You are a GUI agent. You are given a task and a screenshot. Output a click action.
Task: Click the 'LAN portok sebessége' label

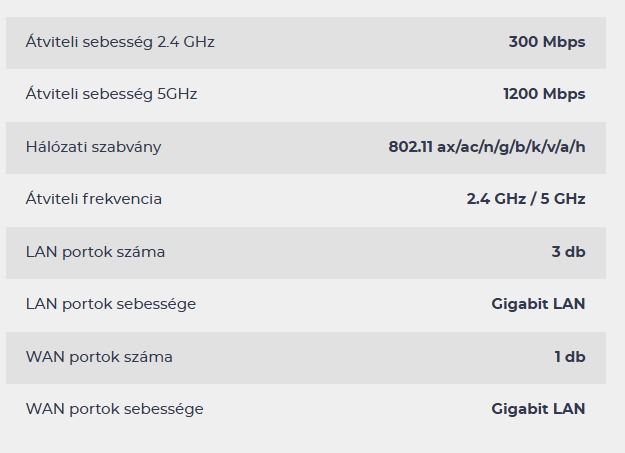coord(110,304)
